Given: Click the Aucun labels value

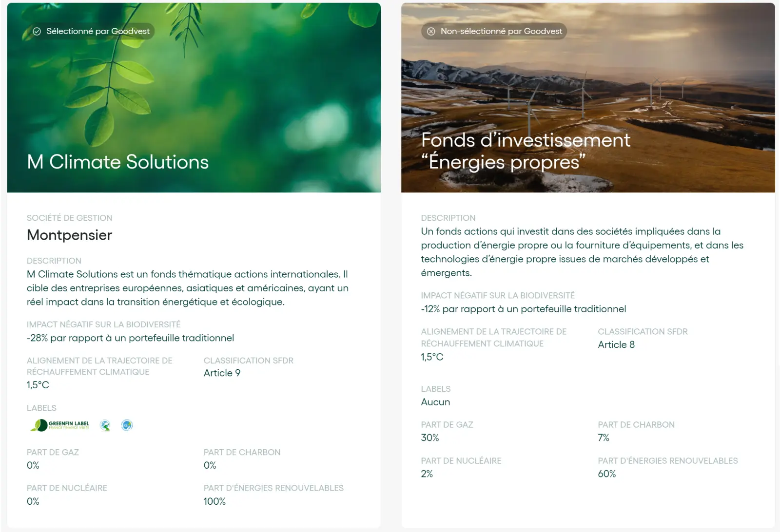Looking at the screenshot, I should (435, 402).
